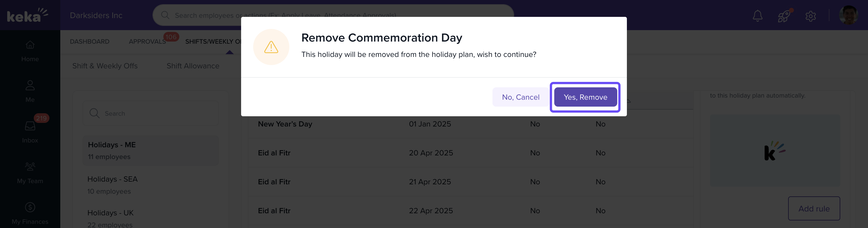
Task: Open the notifications bell
Action: tap(757, 15)
